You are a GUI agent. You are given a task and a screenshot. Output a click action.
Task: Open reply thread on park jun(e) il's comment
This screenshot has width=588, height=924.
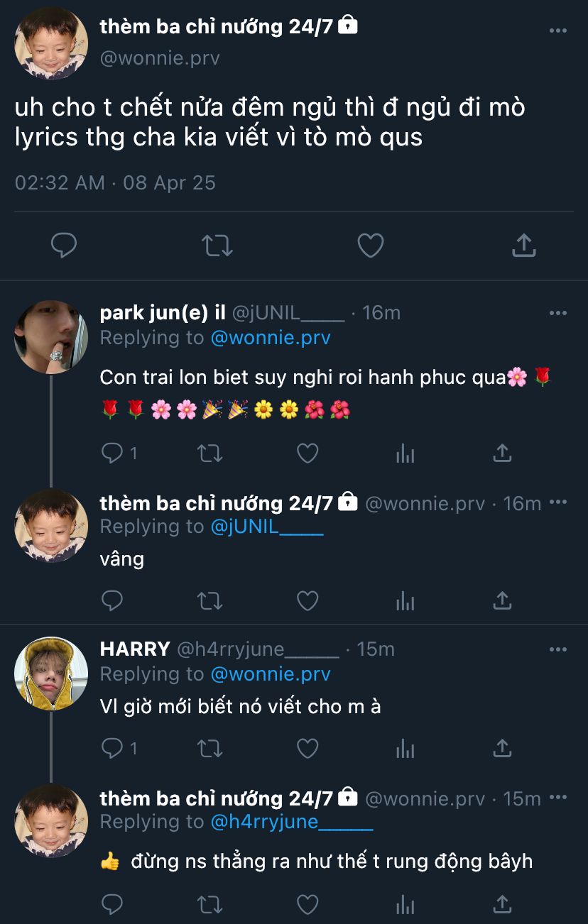pos(112,453)
